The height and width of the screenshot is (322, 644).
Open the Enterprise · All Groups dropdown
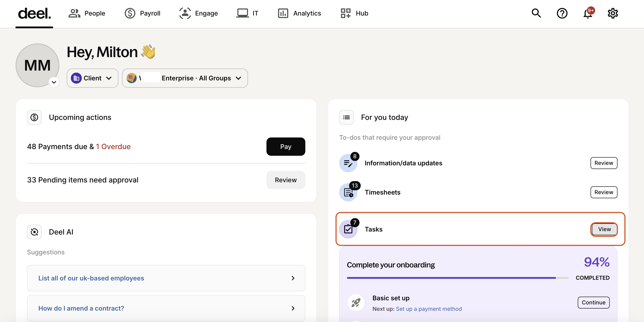185,78
